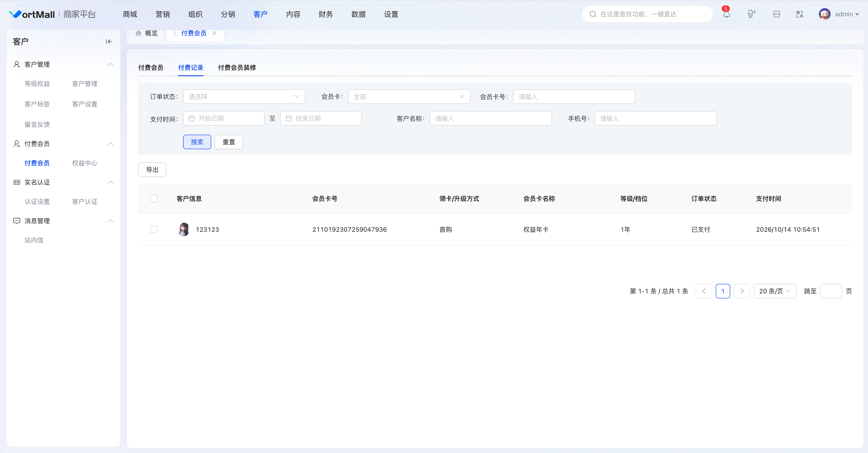Click the voice assistant microphone icon
The height and width of the screenshot is (453, 868).
coord(751,14)
